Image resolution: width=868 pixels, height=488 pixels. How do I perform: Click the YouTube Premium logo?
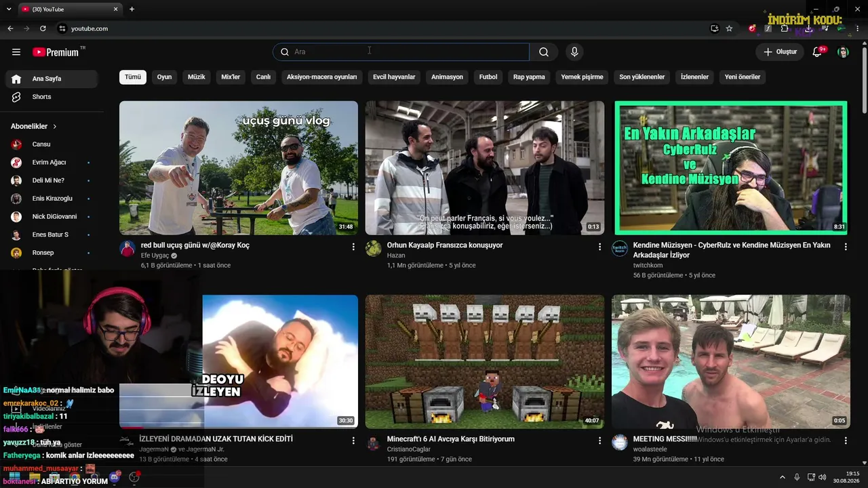point(56,52)
